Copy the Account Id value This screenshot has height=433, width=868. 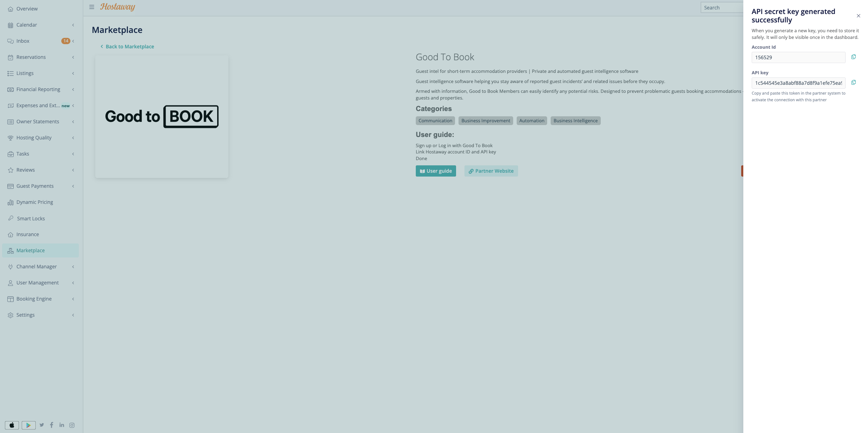coord(854,57)
